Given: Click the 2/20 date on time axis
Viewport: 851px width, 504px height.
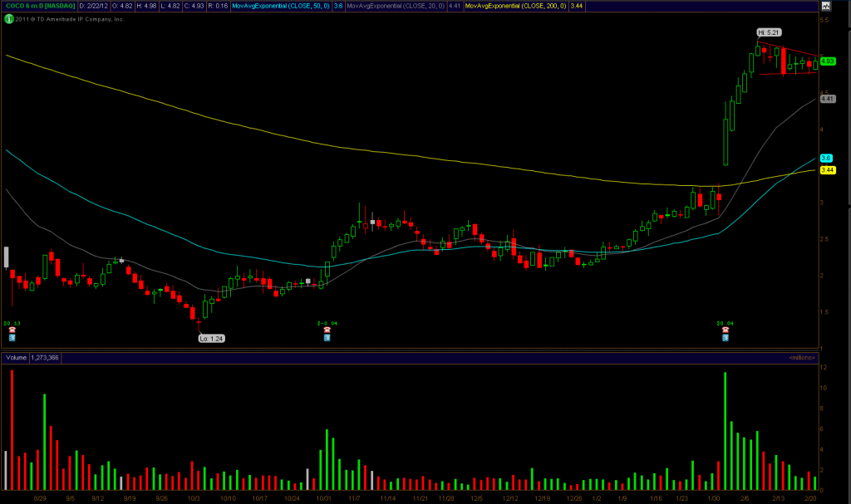Looking at the screenshot, I should coord(810,498).
